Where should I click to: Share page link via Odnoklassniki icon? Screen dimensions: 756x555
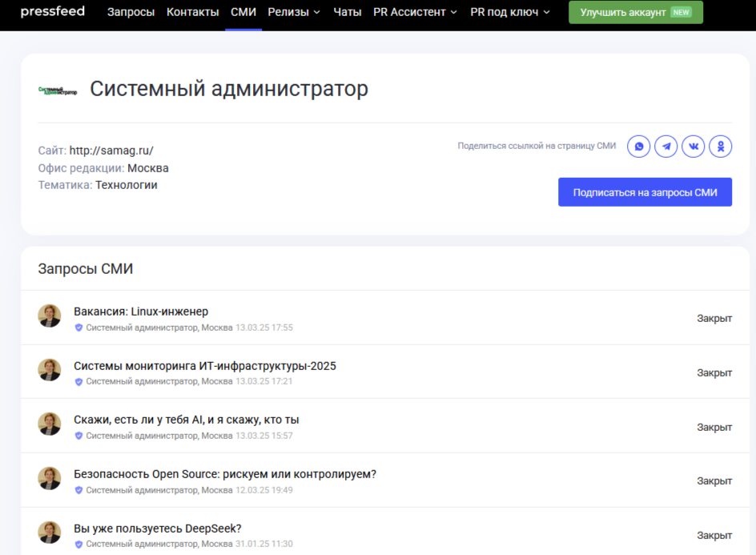click(720, 146)
